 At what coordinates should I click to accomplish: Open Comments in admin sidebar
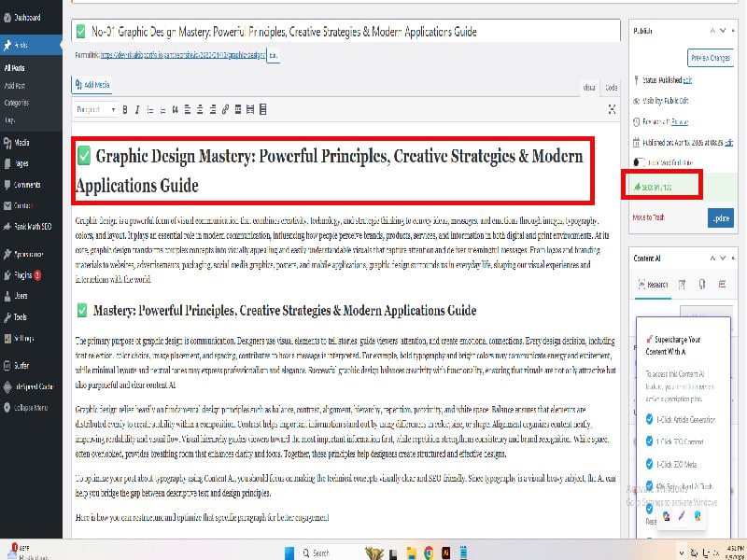pyautogui.click(x=27, y=185)
